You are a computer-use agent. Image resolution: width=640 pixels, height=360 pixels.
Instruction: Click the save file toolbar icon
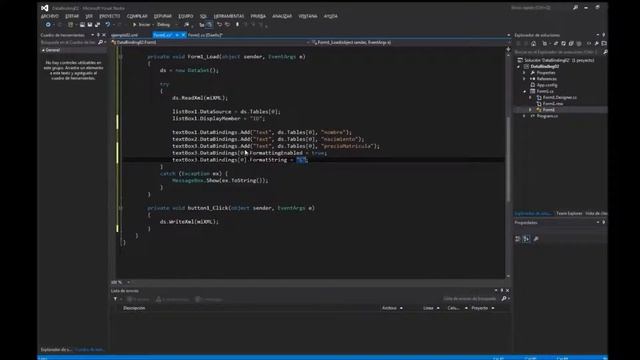(x=90, y=25)
